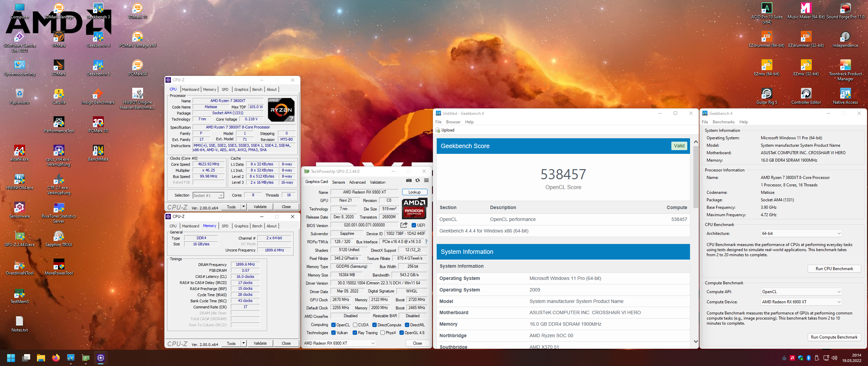Toggle the UEFI checkbox in GPU-Z
Screen dimensions: 868x366
pos(414,225)
